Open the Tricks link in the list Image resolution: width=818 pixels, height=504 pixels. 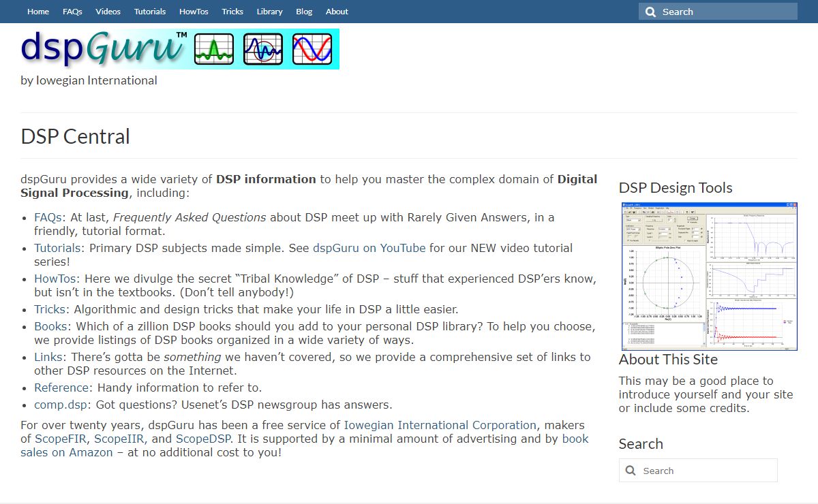50,309
